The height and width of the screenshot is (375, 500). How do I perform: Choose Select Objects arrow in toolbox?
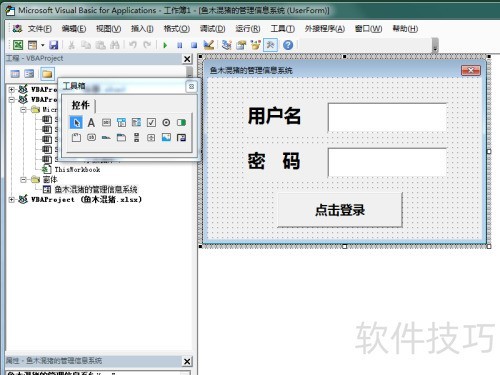pyautogui.click(x=76, y=123)
